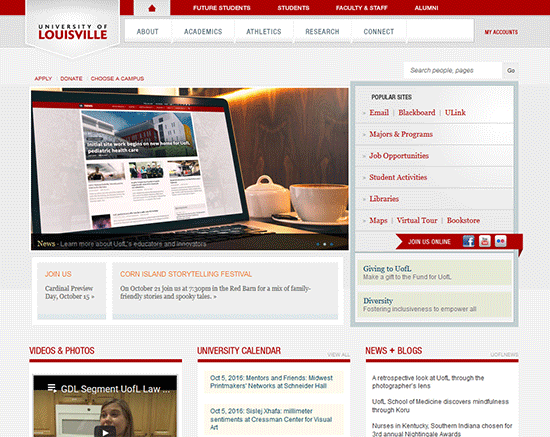Open the Flickr icon beside Join Us Online
The height and width of the screenshot is (437, 550).
pos(501,241)
